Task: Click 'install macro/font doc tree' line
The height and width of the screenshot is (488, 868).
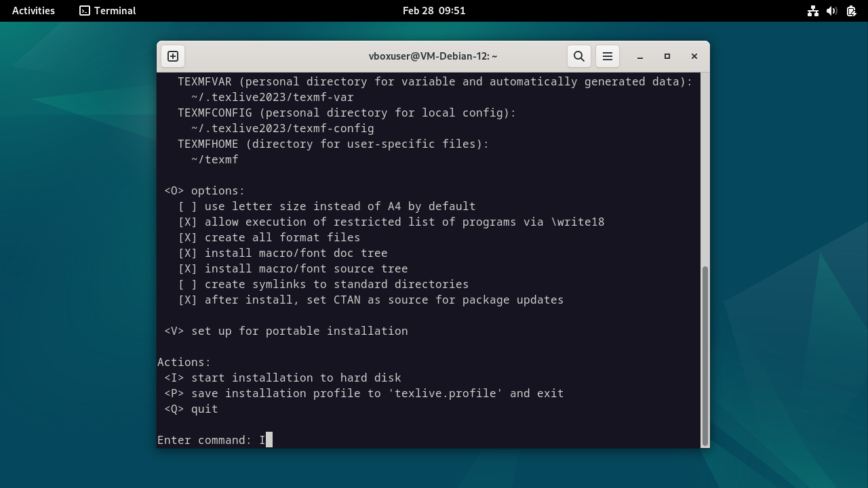Action: (x=283, y=253)
